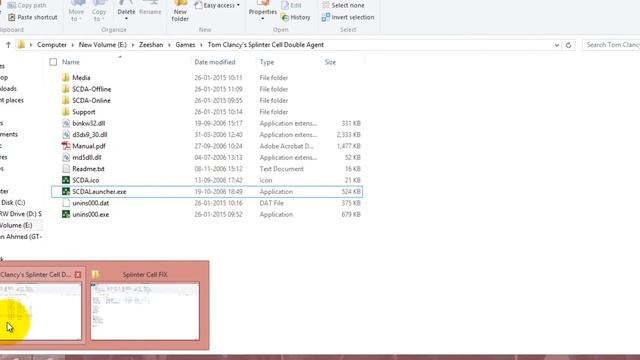Screen dimensions: 640x360
Task: Click Tom Clancy's Splinter Cell breadcrumb
Action: (x=266, y=45)
